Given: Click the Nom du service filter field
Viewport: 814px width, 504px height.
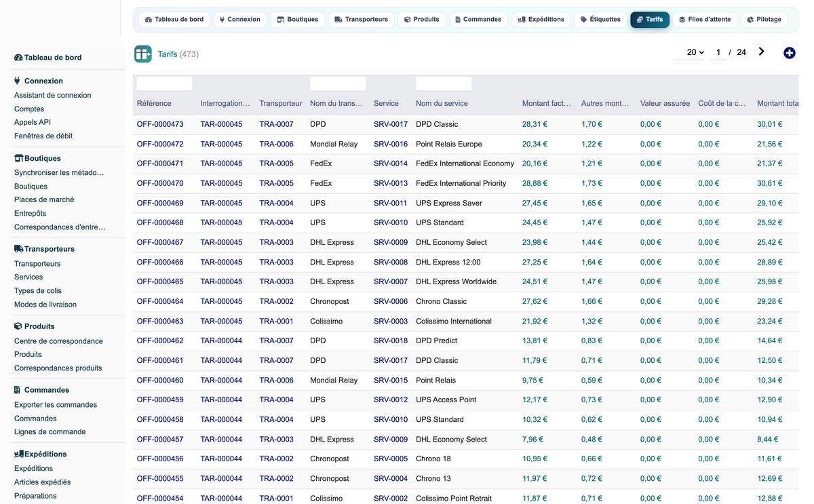Looking at the screenshot, I should point(444,83).
